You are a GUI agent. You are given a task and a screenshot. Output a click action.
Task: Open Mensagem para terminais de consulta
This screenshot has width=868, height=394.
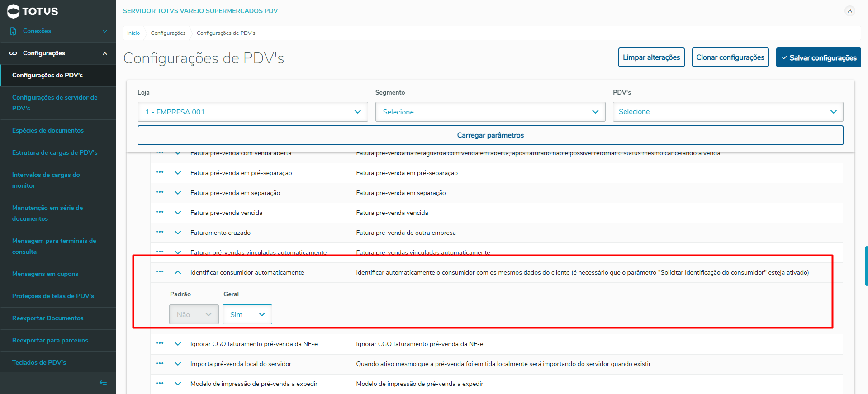[58, 247]
